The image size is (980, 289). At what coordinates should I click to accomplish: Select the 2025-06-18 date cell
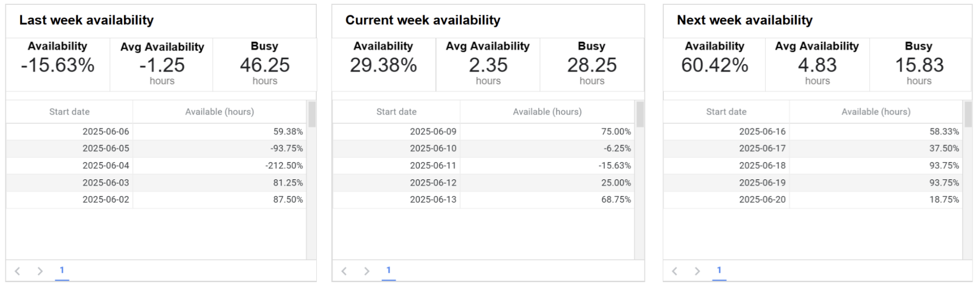(x=726, y=166)
